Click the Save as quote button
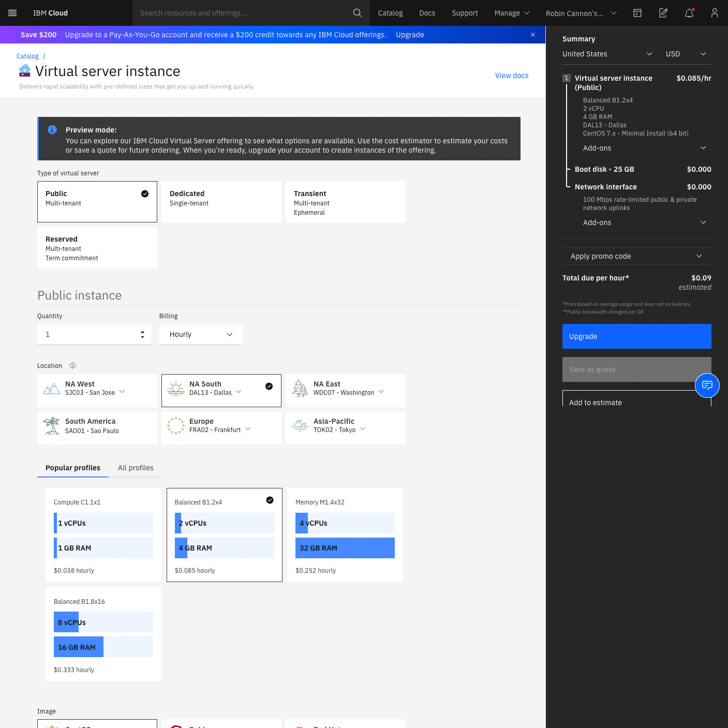This screenshot has height=728, width=728. (637, 369)
